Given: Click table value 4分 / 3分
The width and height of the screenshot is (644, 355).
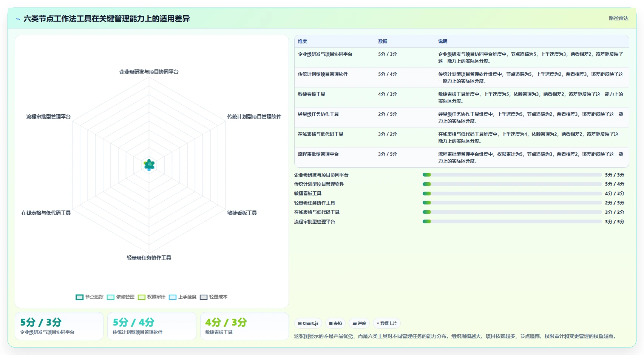Looking at the screenshot, I should (388, 94).
